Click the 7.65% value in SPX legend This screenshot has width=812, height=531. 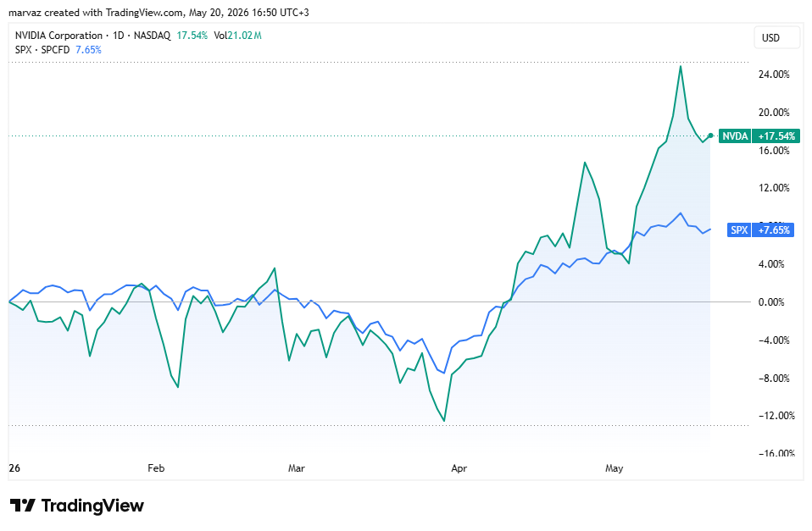click(x=88, y=50)
